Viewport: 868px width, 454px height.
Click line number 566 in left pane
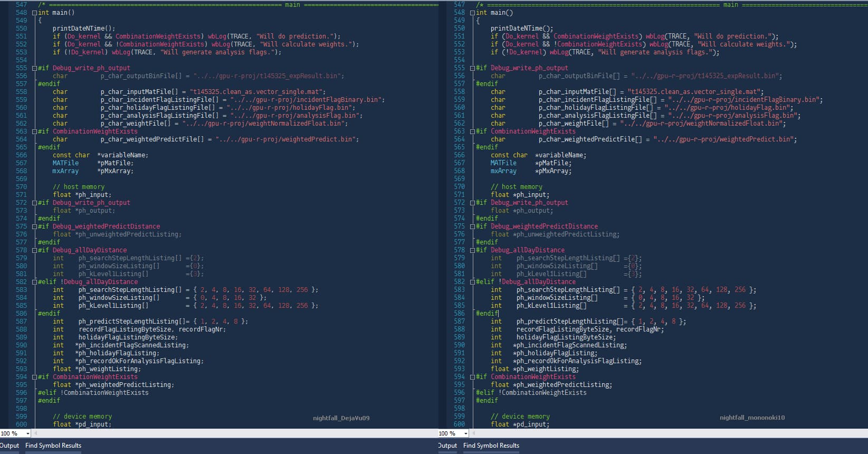pyautogui.click(x=21, y=155)
